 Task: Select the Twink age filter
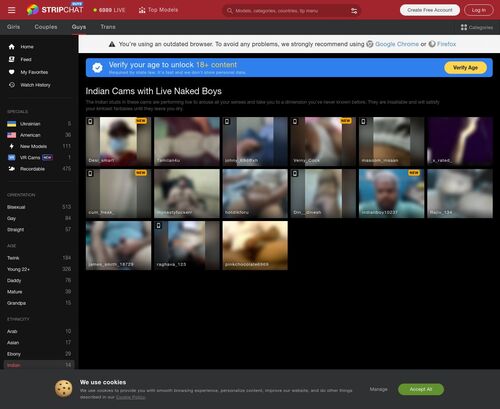coord(39,258)
